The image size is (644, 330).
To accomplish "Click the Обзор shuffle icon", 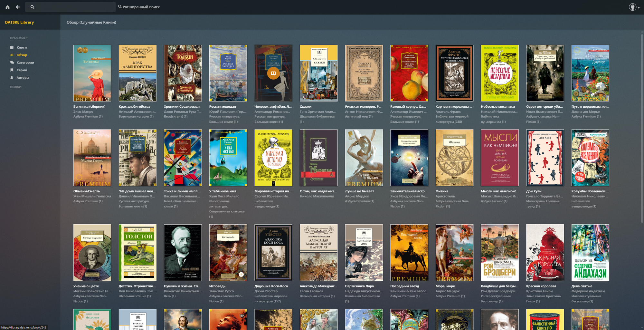I will pos(12,55).
